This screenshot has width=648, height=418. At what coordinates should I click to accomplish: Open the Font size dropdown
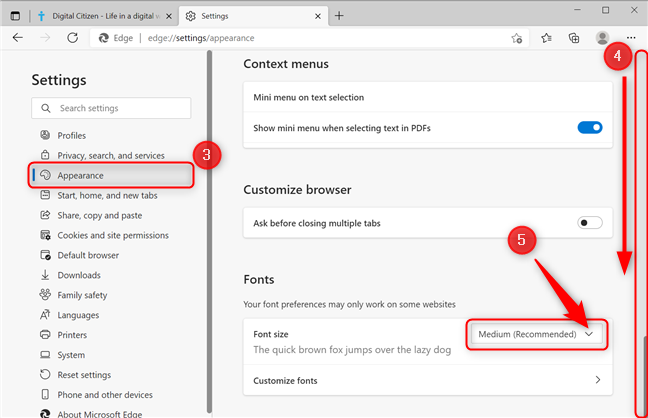coord(536,334)
